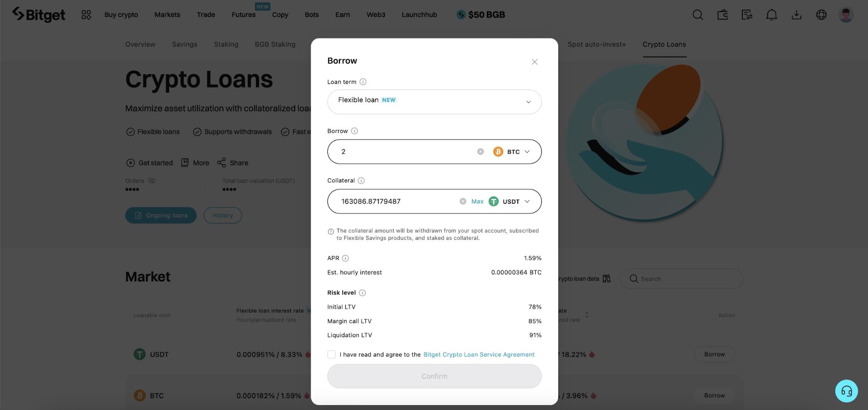Click the Ongoing loans button

coord(161,215)
